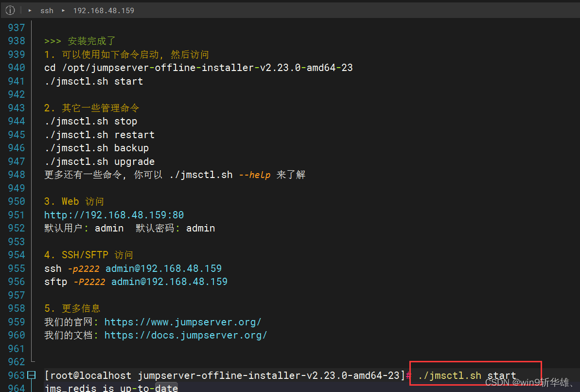Viewport: 580px width, 392px height.
Task: Click the line 'cd /opt/jumpserver-offline-installer-v2.23.0-amd64-23'
Action: point(198,68)
